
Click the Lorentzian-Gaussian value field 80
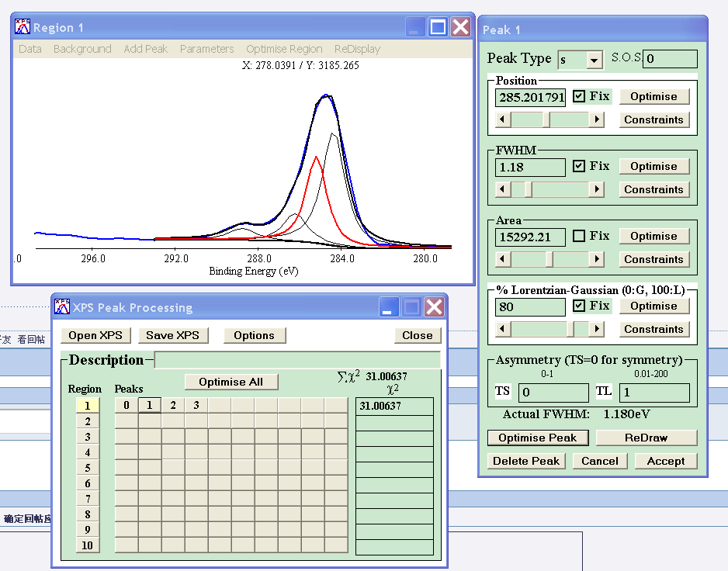[x=530, y=307]
